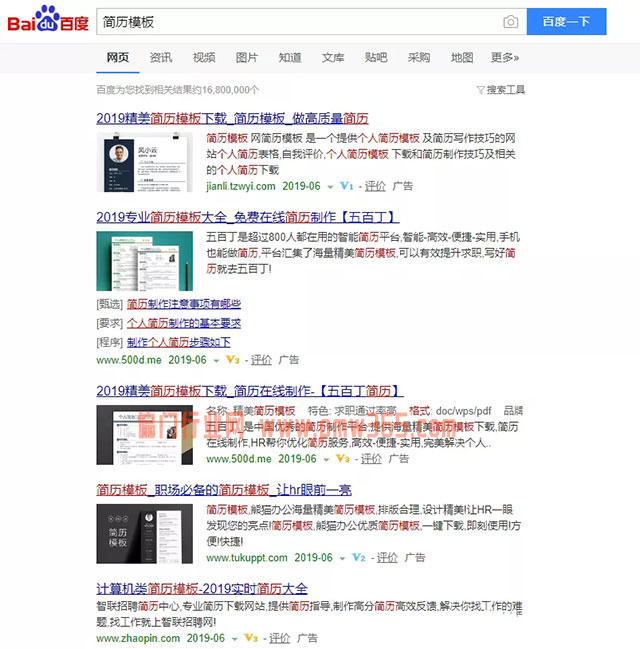The width and height of the screenshot is (640, 649).
Task: Click the V3 badge in 五百丁 result with sublinks
Action: tap(233, 360)
